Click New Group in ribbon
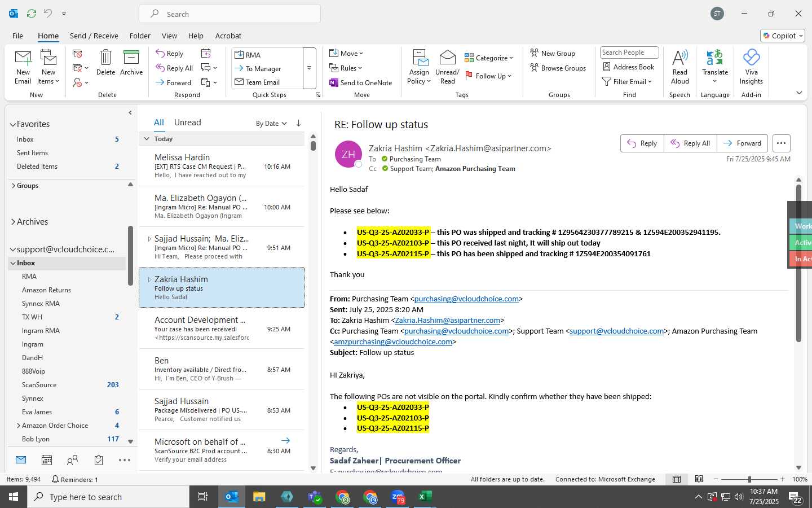The image size is (812, 508). [x=553, y=53]
